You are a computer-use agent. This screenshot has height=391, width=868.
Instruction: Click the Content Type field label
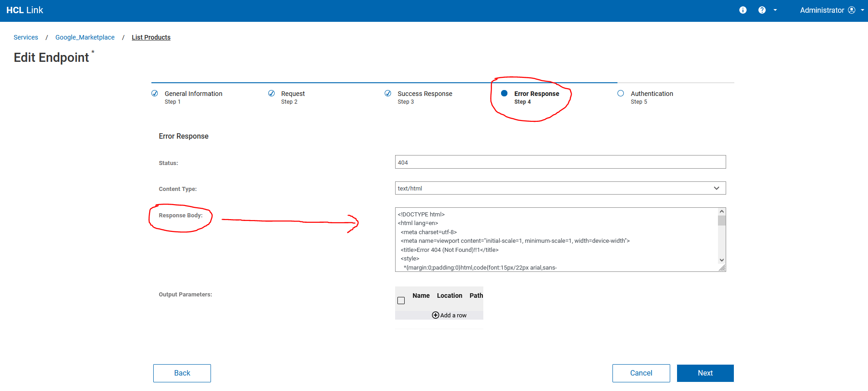pyautogui.click(x=178, y=189)
